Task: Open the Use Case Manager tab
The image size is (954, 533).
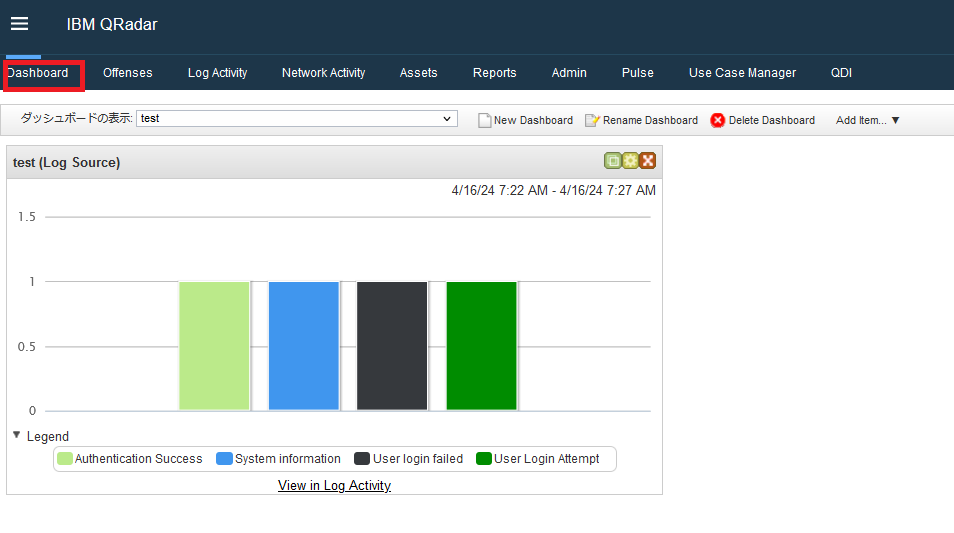Action: 742,73
